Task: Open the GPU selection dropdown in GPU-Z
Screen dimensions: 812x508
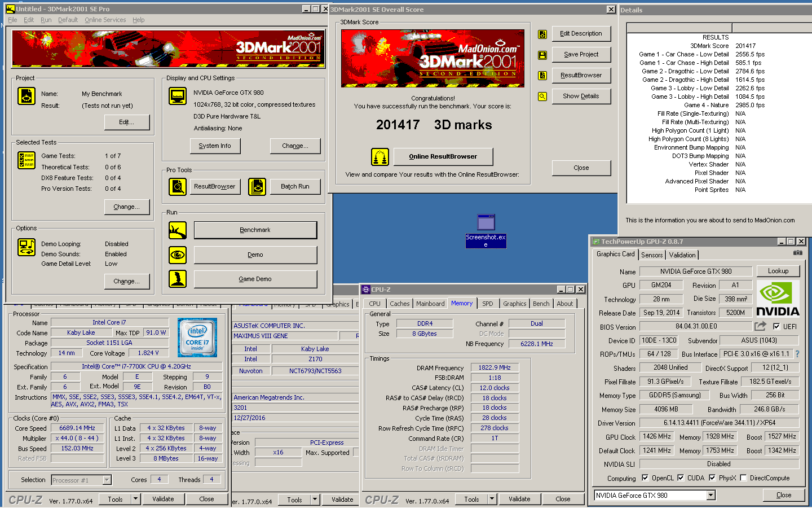Action: click(711, 495)
